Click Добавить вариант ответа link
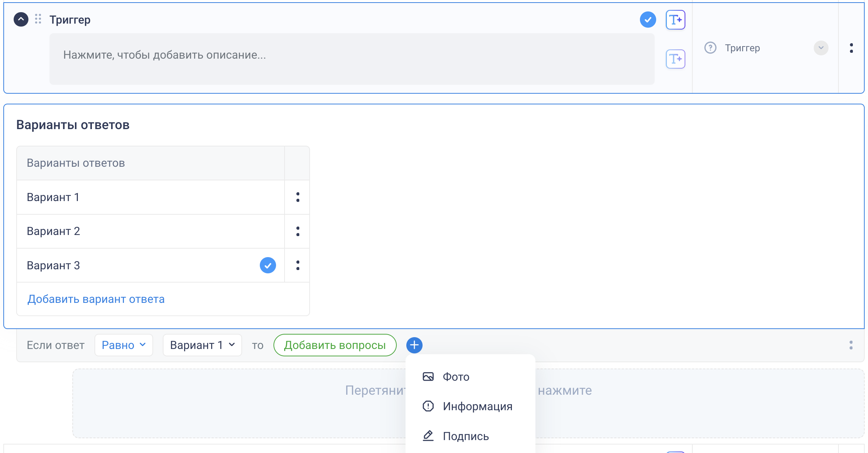The height and width of the screenshot is (453, 868). coord(96,299)
